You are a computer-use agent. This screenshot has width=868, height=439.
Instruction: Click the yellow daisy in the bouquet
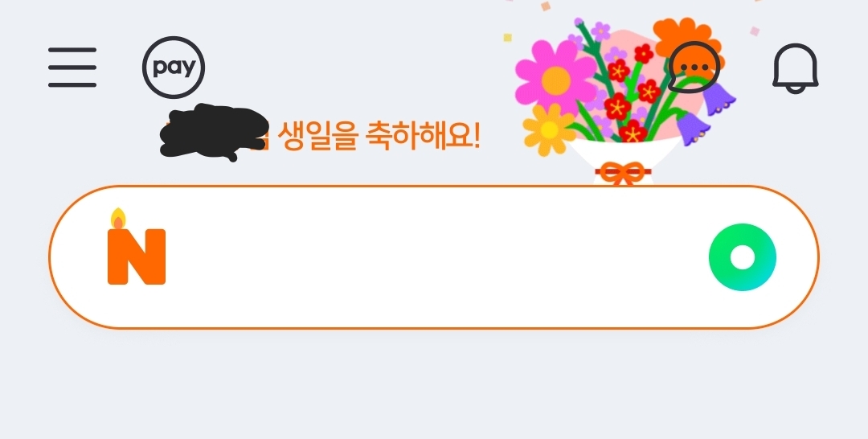click(x=549, y=129)
